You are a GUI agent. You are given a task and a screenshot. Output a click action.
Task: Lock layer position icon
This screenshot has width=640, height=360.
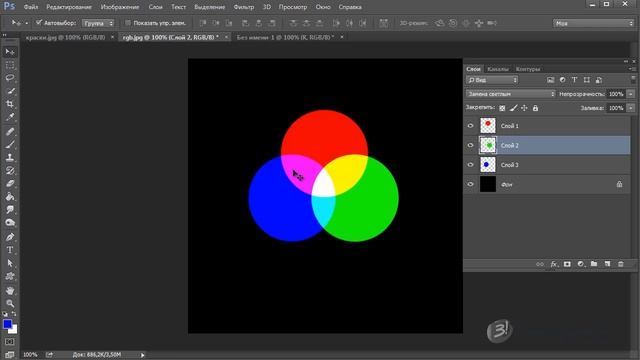[524, 108]
